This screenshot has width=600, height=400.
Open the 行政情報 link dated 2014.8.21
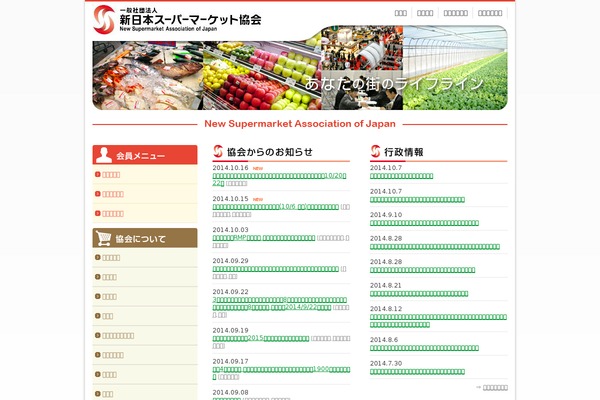click(419, 294)
